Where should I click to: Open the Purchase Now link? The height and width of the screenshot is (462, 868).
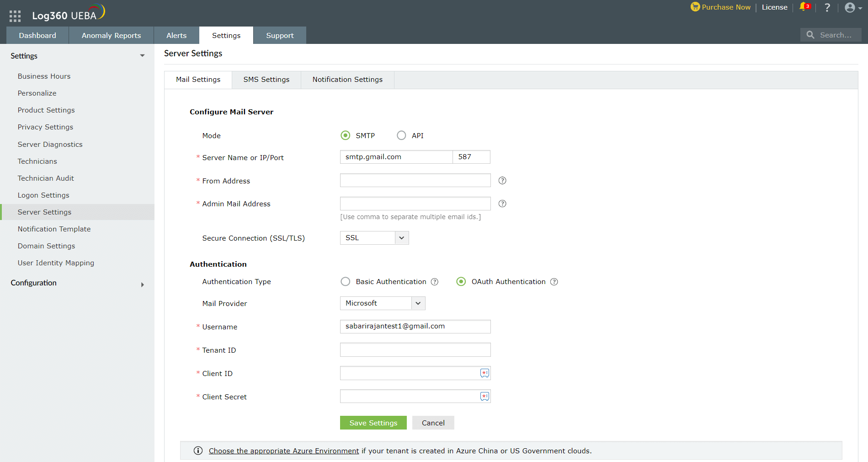tap(726, 7)
